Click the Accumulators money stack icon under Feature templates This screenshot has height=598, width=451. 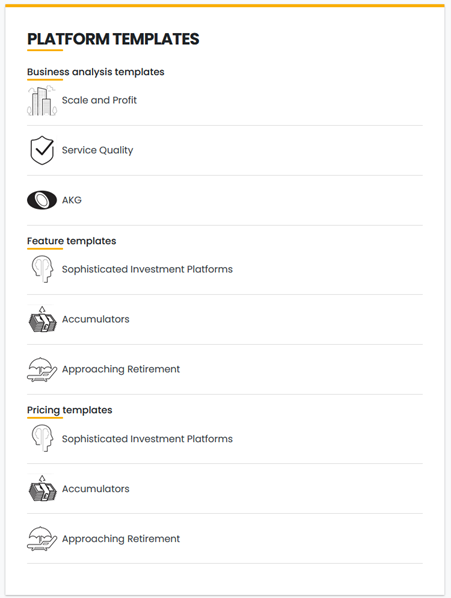click(42, 319)
